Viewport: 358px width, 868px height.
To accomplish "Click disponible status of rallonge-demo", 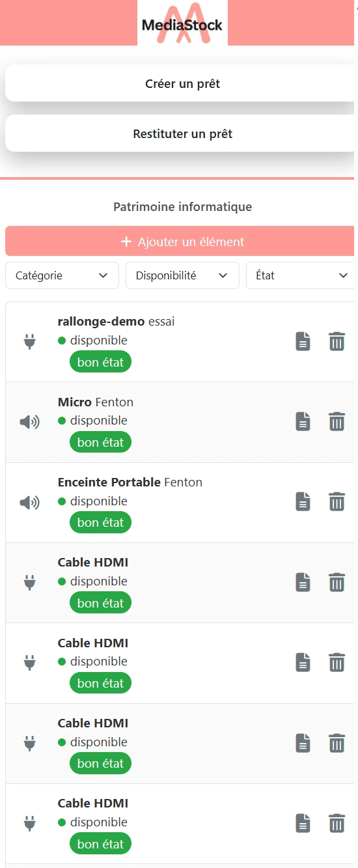I will [92, 340].
